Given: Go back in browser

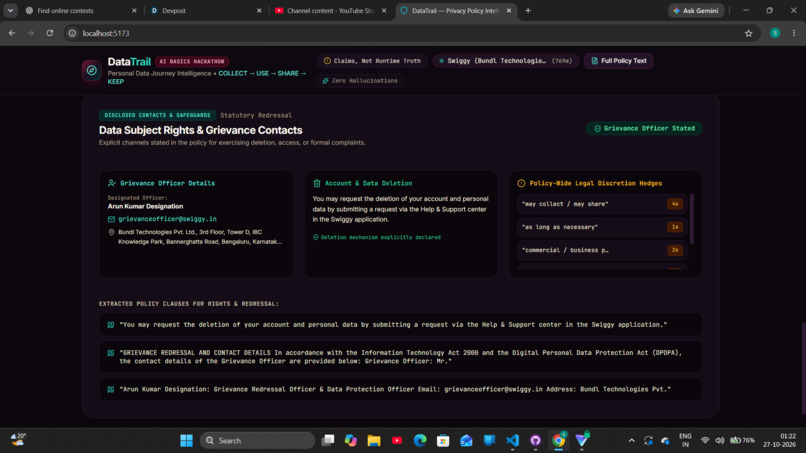Looking at the screenshot, I should click(12, 33).
